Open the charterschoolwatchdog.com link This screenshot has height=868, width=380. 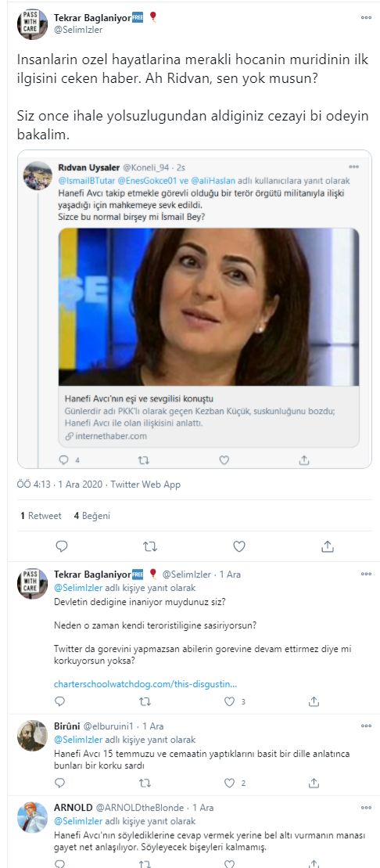click(145, 684)
